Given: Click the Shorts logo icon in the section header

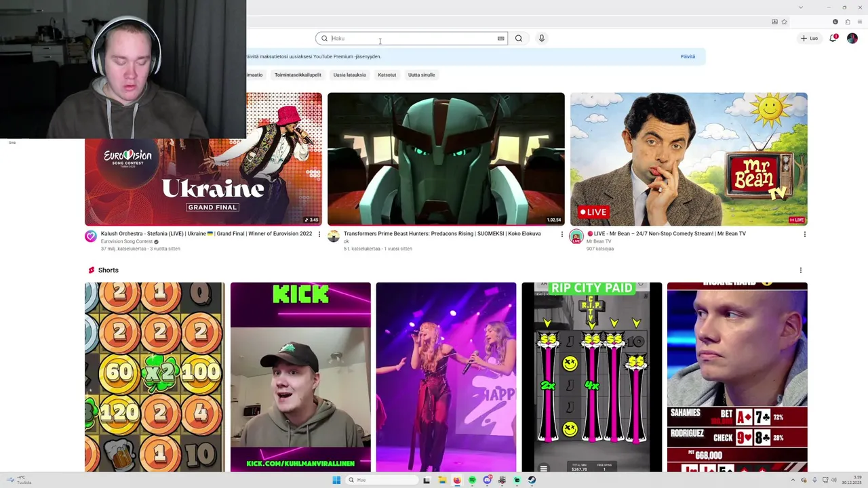Looking at the screenshot, I should [x=92, y=270].
